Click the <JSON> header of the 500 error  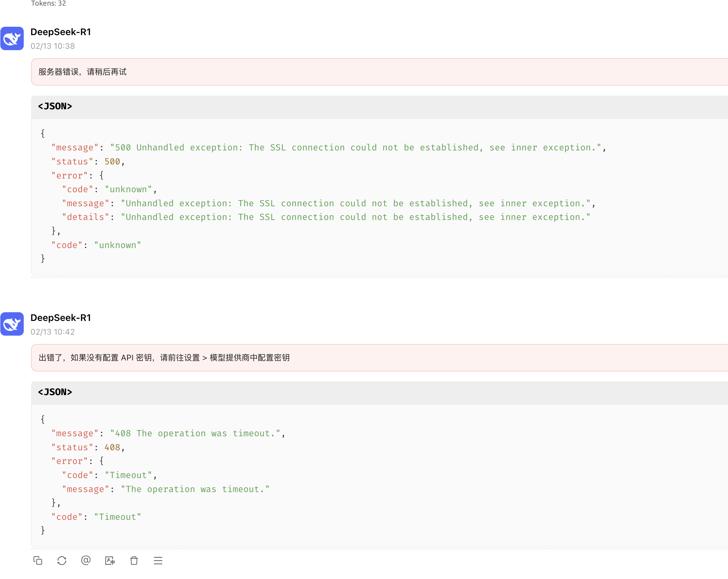pyautogui.click(x=379, y=107)
